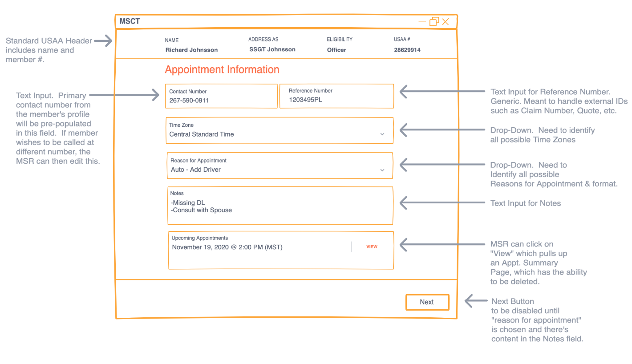The image size is (632, 364).
Task: Click the 'NAME' header label
Action: 172,40
